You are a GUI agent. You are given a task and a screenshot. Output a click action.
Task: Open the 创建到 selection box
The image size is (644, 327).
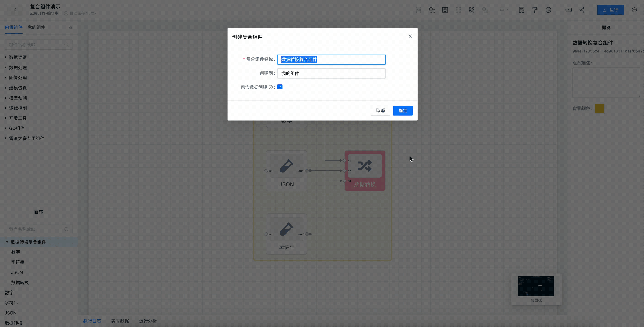(x=331, y=73)
